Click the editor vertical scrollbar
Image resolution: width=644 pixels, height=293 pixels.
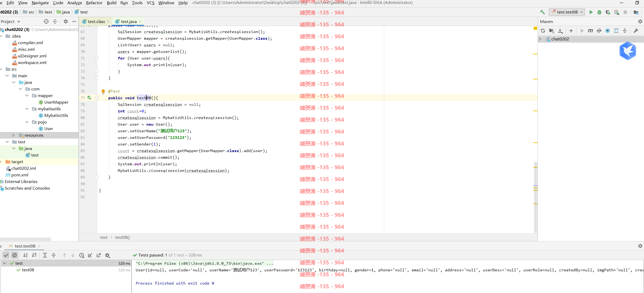click(536, 197)
